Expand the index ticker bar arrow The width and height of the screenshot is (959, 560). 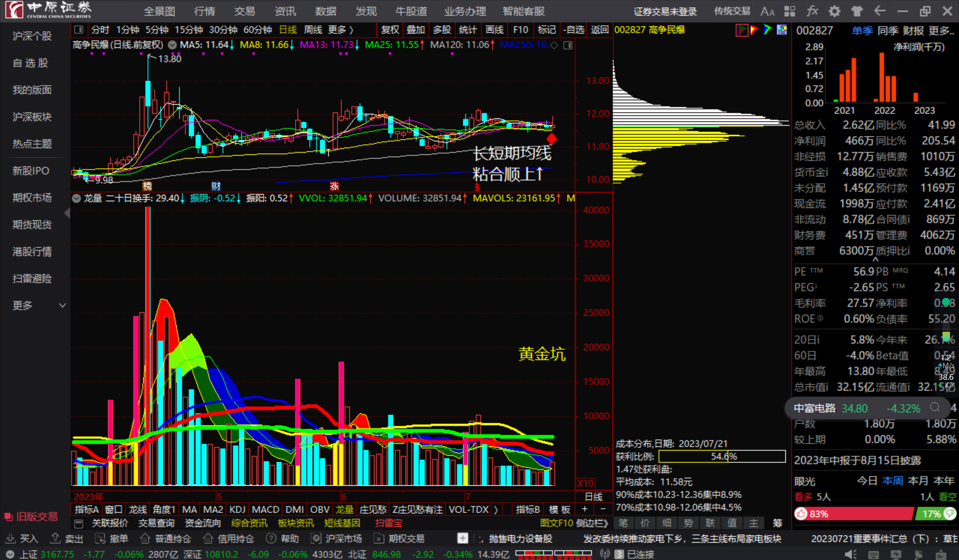tap(10, 555)
